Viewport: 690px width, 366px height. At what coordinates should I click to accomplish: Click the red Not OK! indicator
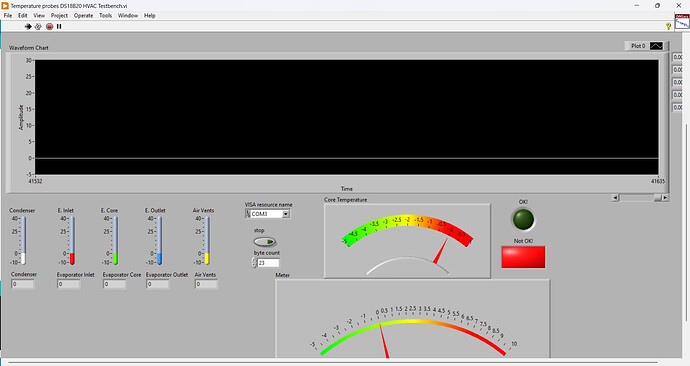click(523, 257)
